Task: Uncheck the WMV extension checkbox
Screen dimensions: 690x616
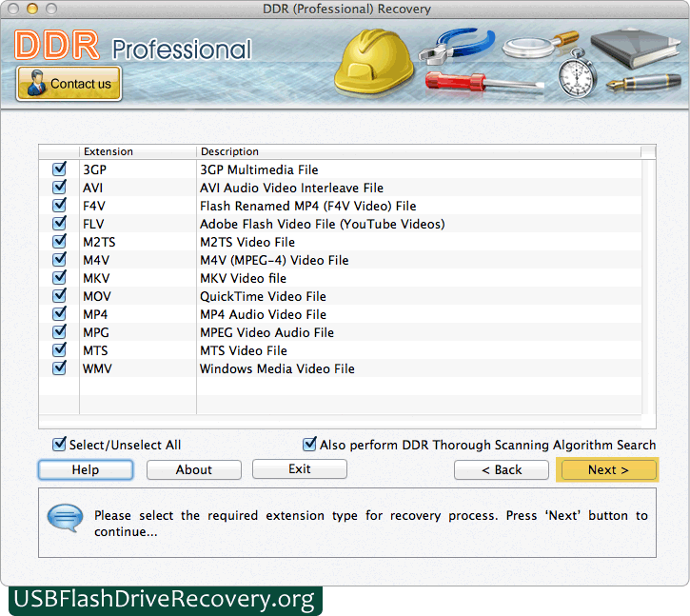Action: point(59,368)
